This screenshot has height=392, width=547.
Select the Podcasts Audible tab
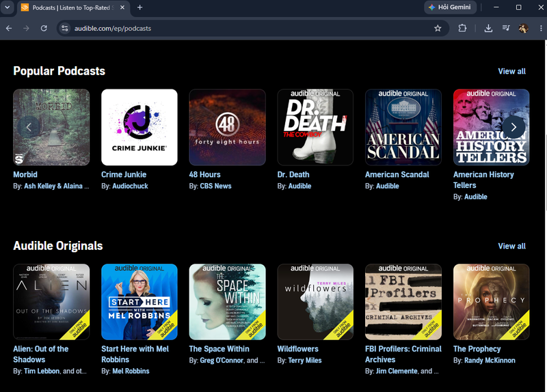(x=72, y=8)
